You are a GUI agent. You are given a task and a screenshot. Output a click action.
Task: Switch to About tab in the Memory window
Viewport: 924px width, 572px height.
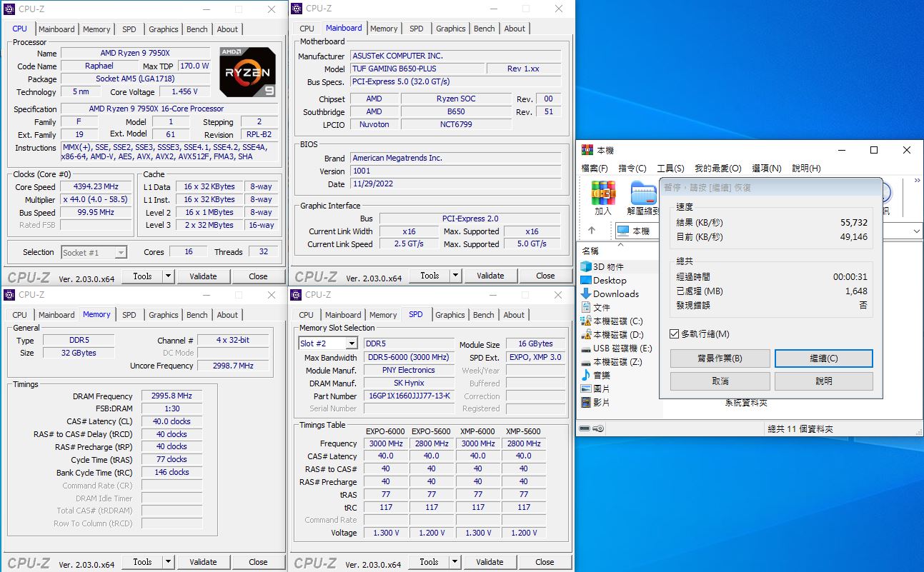227,315
